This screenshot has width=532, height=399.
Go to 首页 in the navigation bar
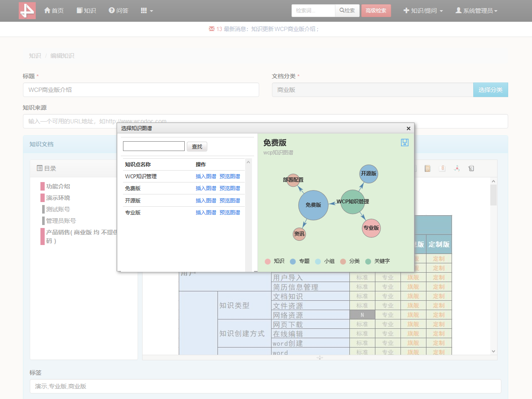coord(54,11)
